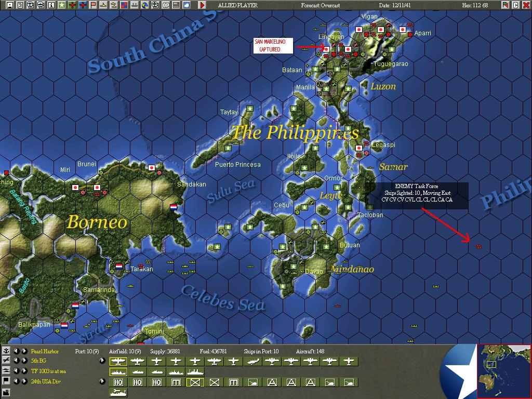Select the repair ship icon below ground units
The width and height of the screenshot is (532, 399).
[118, 393]
